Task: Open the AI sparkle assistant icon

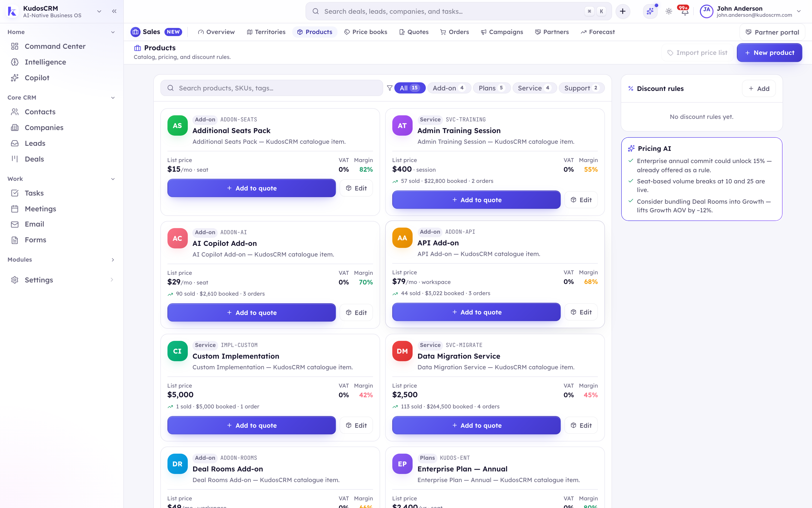Action: click(650, 11)
